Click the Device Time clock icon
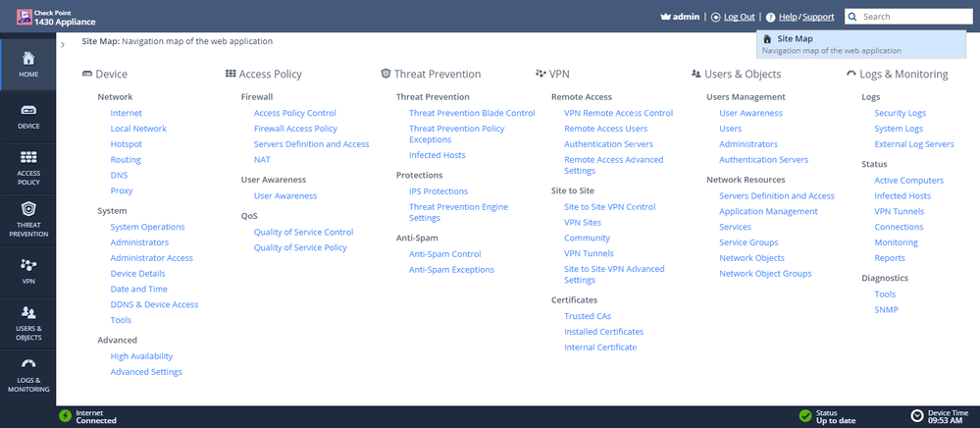The width and height of the screenshot is (980, 428). tap(917, 416)
